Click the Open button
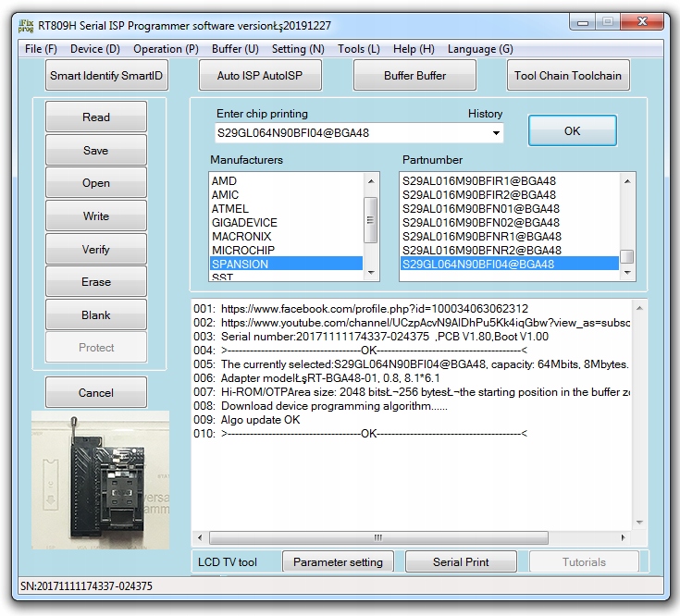680x616 pixels. tap(96, 183)
